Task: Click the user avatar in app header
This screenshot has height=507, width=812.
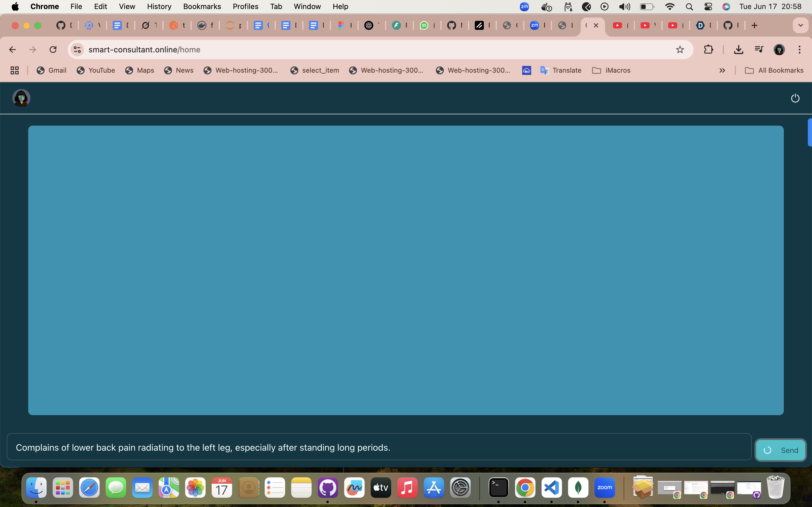Action: coord(21,98)
